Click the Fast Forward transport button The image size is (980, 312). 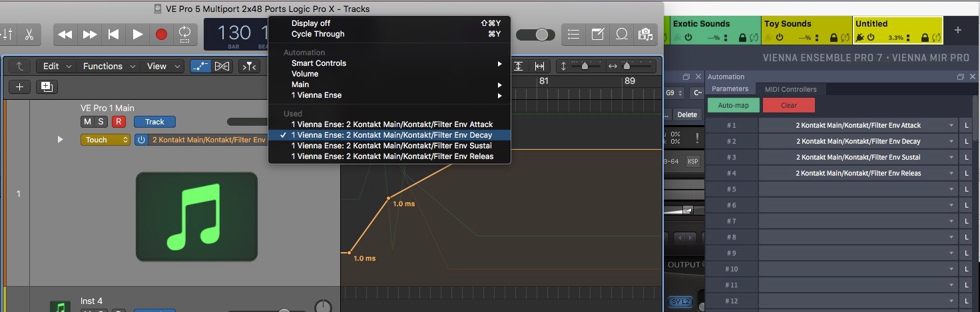coord(89,34)
